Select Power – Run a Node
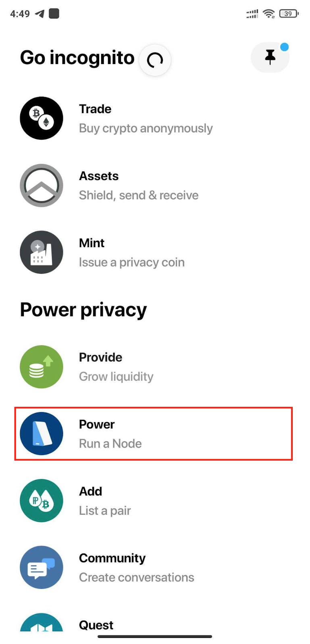The width and height of the screenshot is (310, 644). point(154,433)
